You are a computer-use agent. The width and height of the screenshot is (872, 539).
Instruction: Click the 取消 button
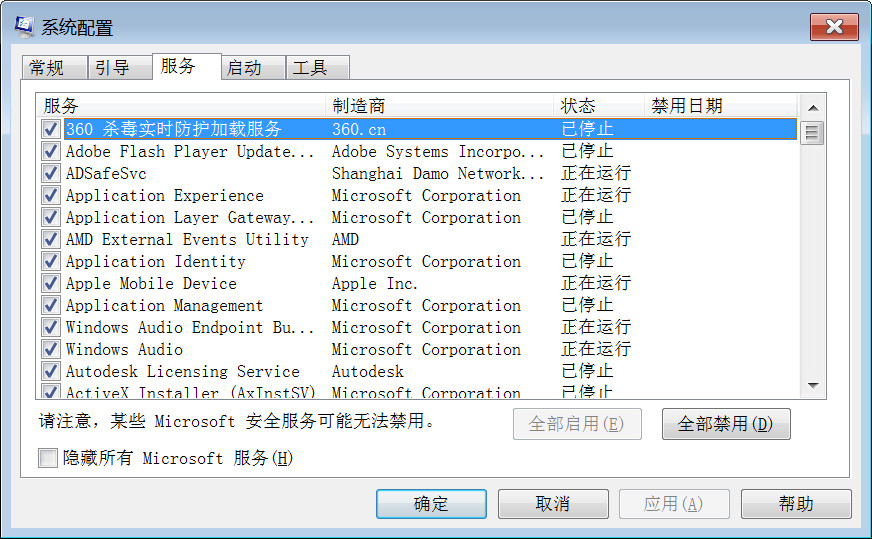552,504
